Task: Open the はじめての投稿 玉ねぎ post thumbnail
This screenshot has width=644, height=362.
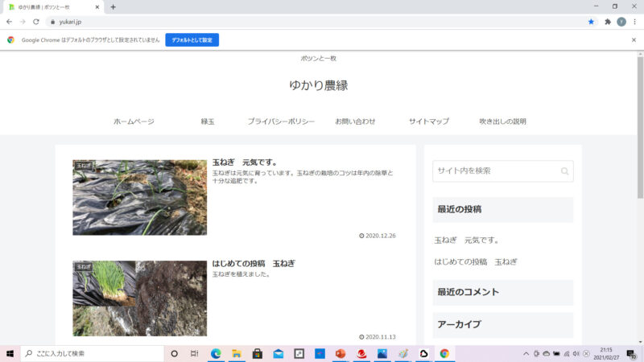Action: pyautogui.click(x=139, y=298)
